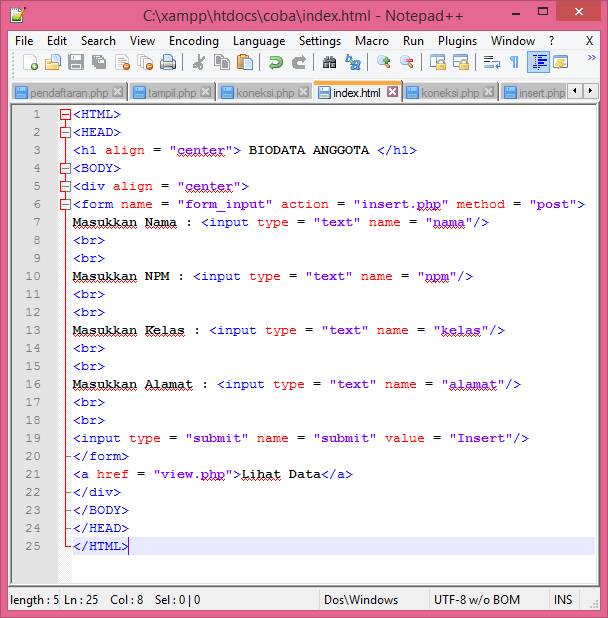Viewport: 608px width, 618px height.
Task: Open the View menu
Action: coord(142,41)
